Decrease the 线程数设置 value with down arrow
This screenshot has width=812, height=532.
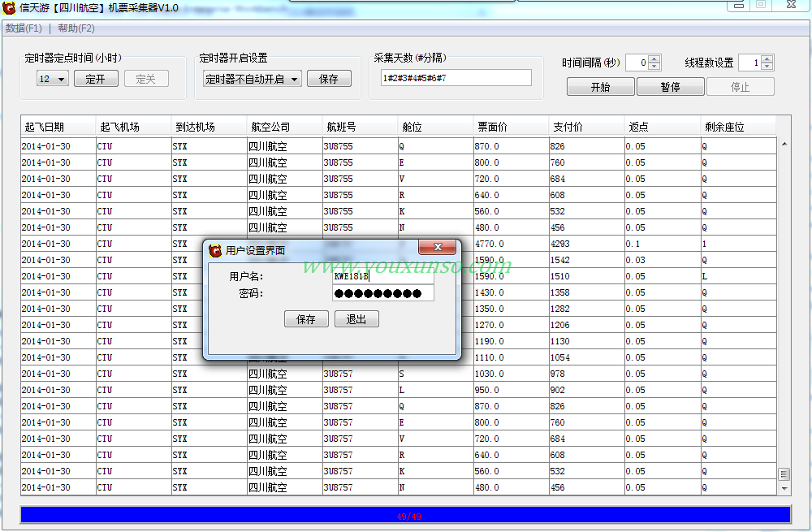click(x=767, y=67)
